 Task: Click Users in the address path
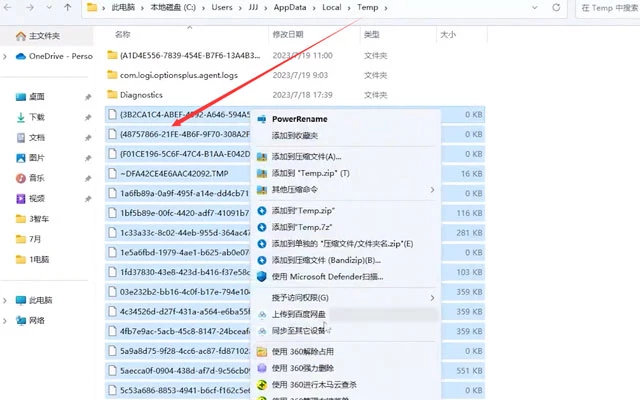pos(222,7)
